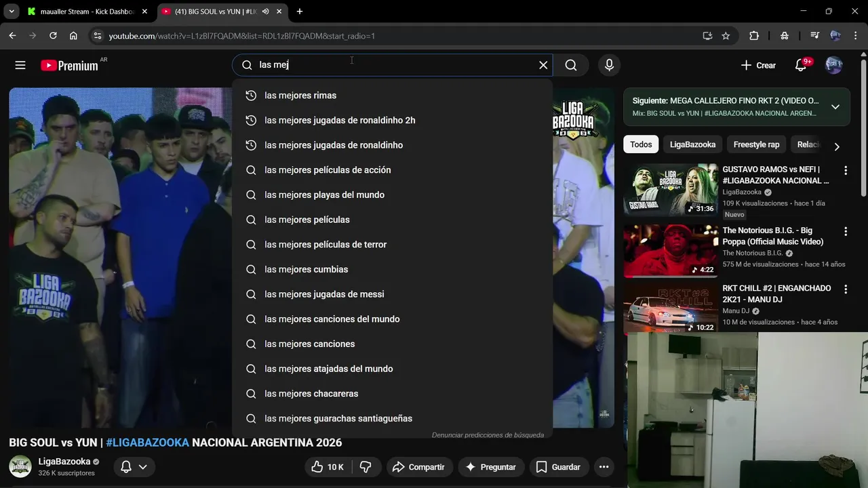Pick the plain 'las mejores películas' suggestion
Image resolution: width=868 pixels, height=488 pixels.
pos(392,220)
